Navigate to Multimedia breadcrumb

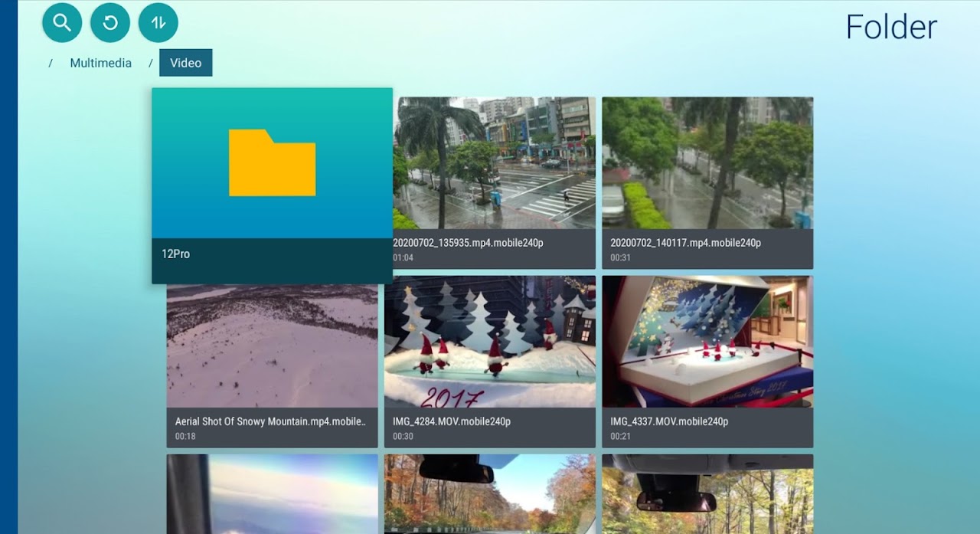[x=101, y=63]
